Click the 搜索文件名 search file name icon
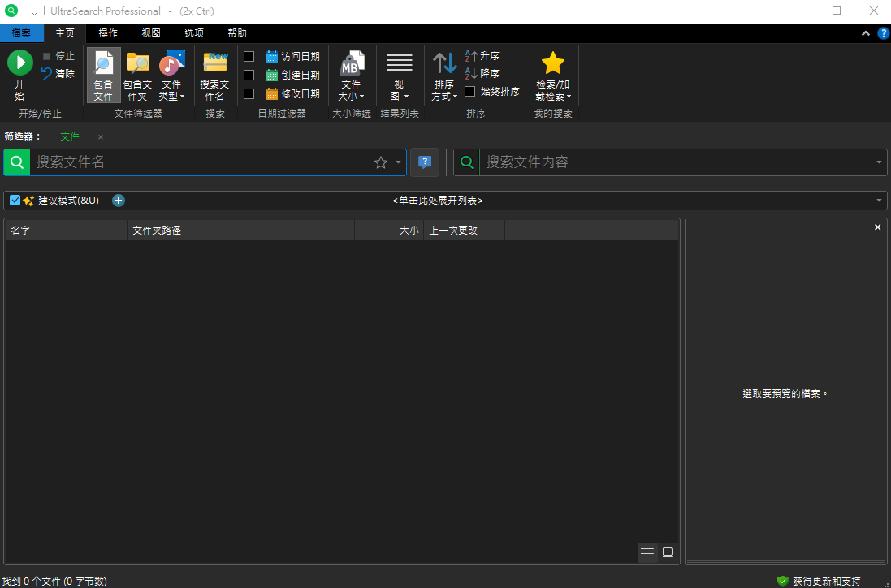Screen dimensions: 891x588 (214, 75)
